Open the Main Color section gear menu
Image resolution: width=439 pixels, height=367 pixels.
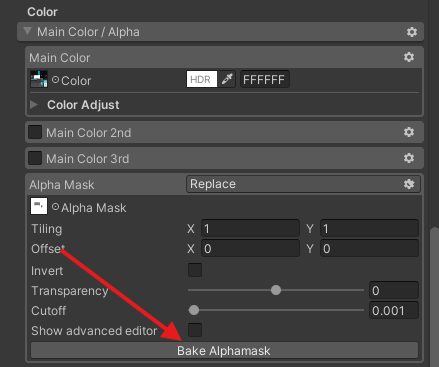409,57
